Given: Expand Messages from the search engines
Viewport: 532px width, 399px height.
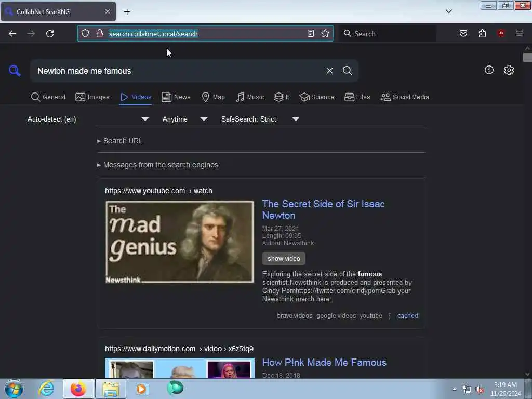Looking at the screenshot, I should pos(157,165).
